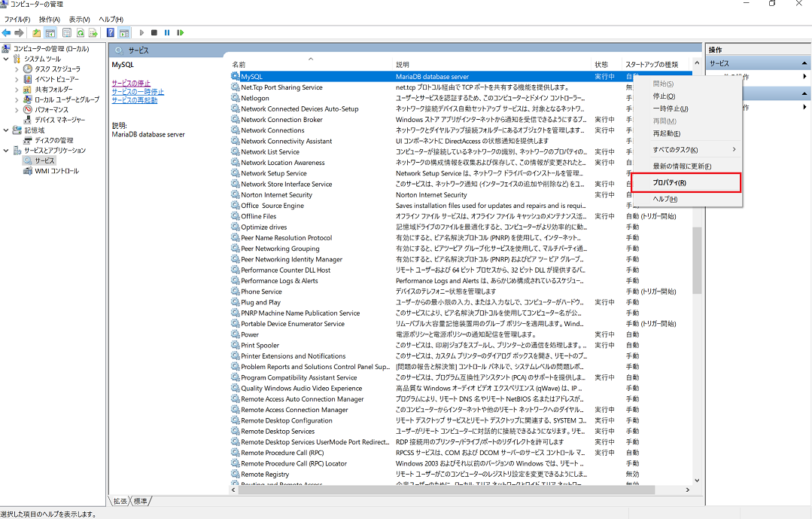Click the Start Service play icon

coord(141,32)
